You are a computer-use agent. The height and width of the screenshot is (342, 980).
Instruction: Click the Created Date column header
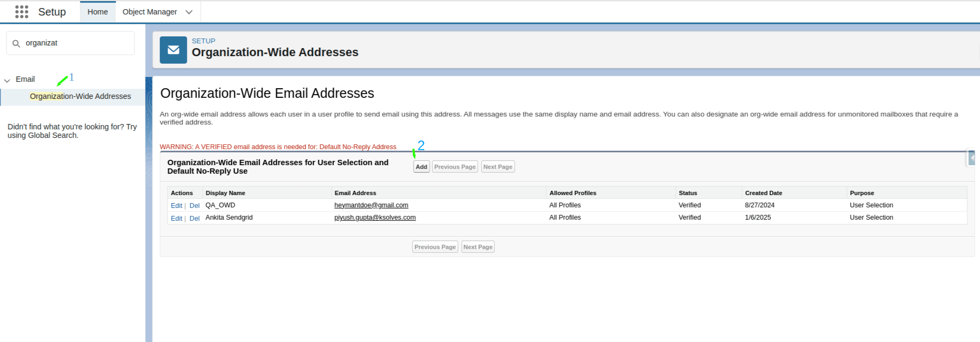(x=763, y=193)
